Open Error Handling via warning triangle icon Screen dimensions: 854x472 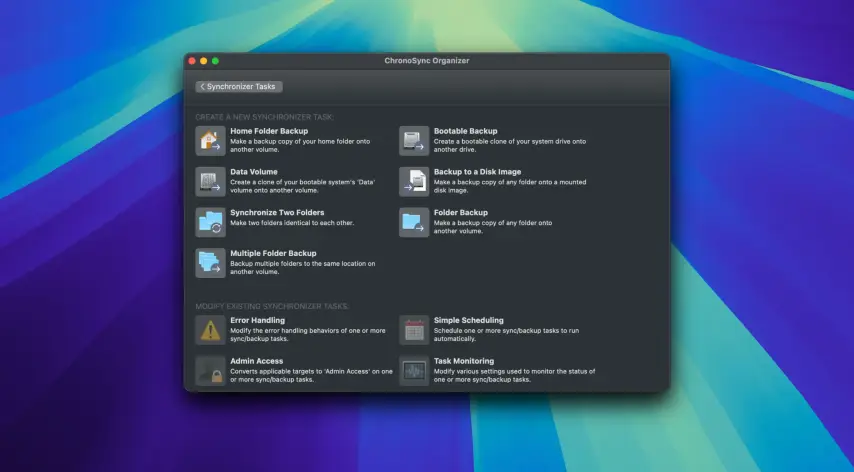tap(210, 330)
